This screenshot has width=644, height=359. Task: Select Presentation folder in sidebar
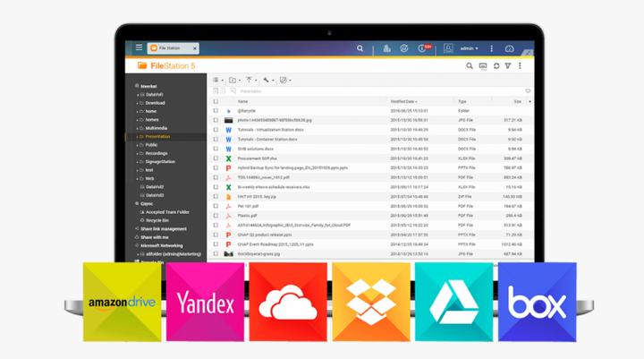(x=157, y=136)
